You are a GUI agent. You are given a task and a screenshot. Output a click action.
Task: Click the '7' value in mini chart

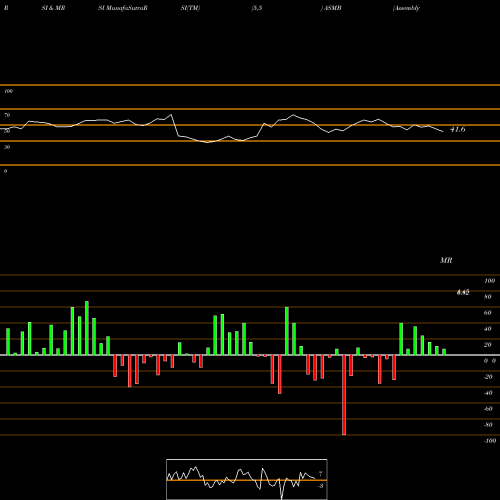320,473
